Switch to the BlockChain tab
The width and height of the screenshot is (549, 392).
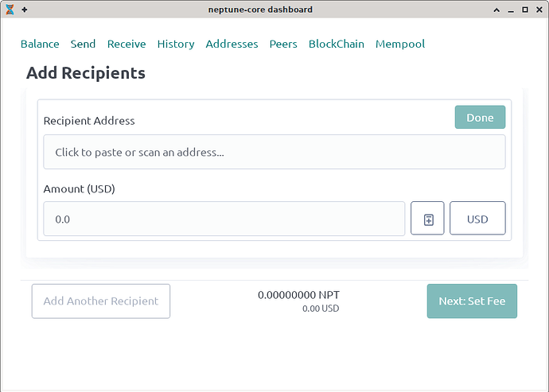(336, 45)
